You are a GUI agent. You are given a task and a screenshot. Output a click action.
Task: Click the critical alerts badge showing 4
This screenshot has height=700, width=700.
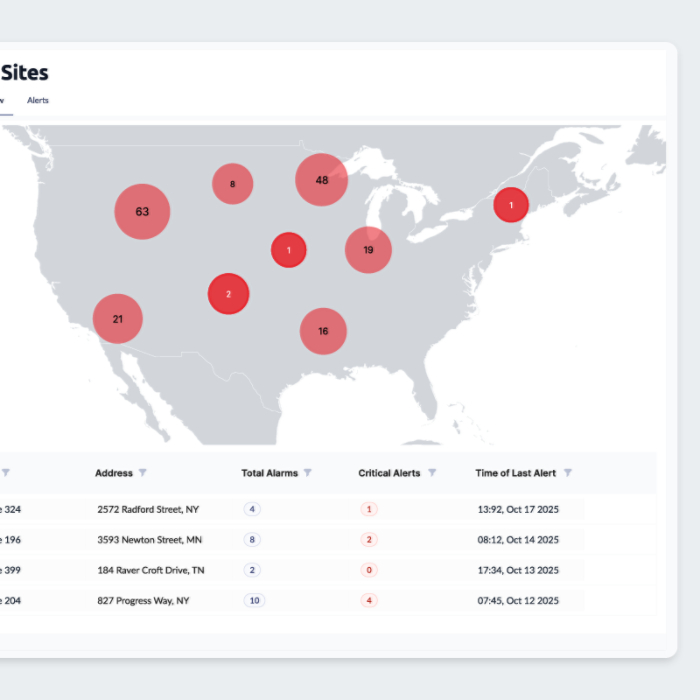[369, 601]
